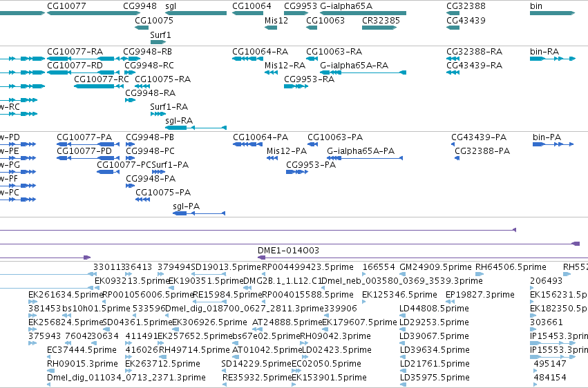Click the CG9948-PA protein label
This screenshot has height=388, width=588.
151,179
